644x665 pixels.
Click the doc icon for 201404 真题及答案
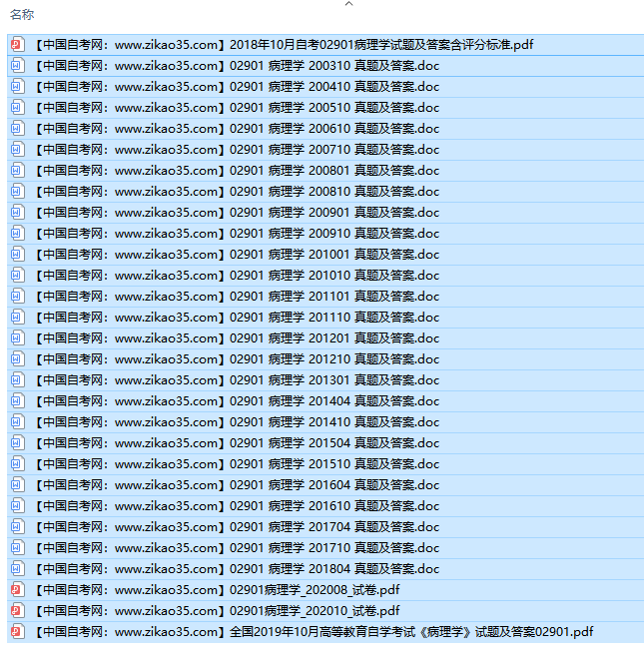pyautogui.click(x=17, y=401)
